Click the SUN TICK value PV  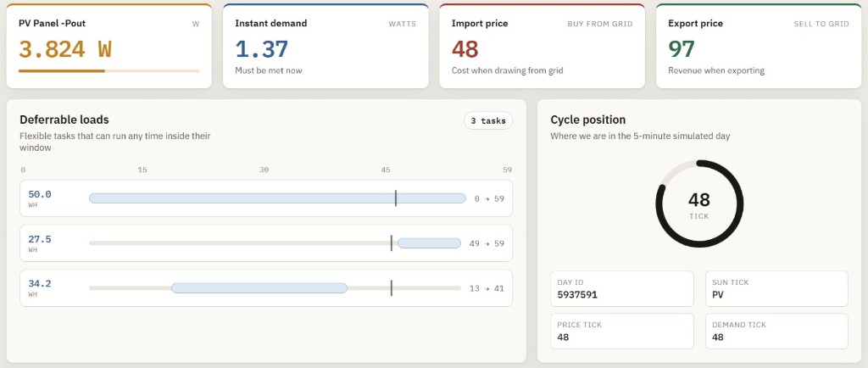[719, 294]
